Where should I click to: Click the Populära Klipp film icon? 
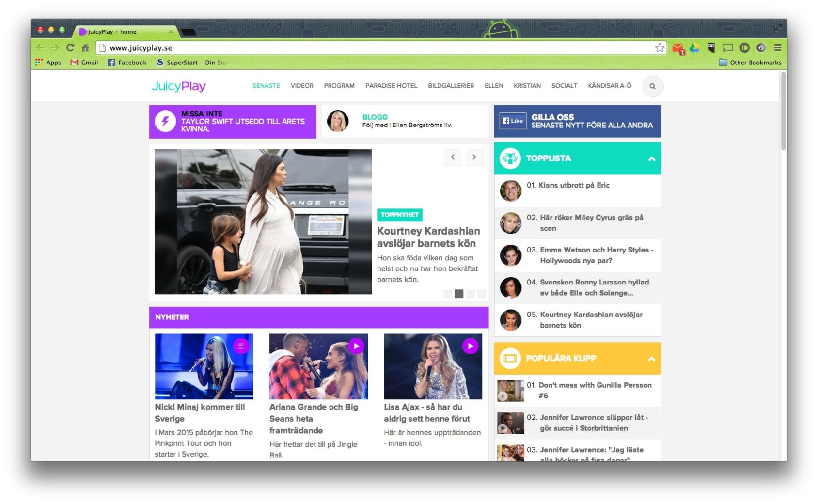pos(510,358)
